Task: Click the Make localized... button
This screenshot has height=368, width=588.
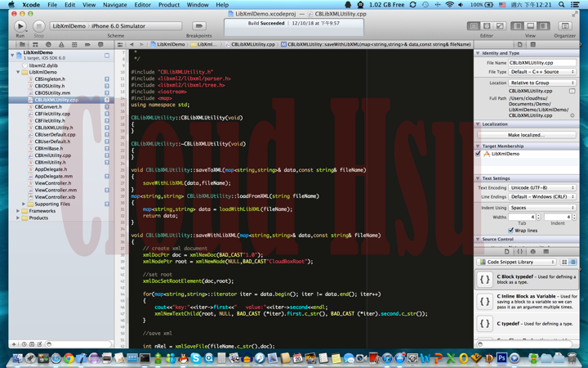Action: (x=527, y=135)
